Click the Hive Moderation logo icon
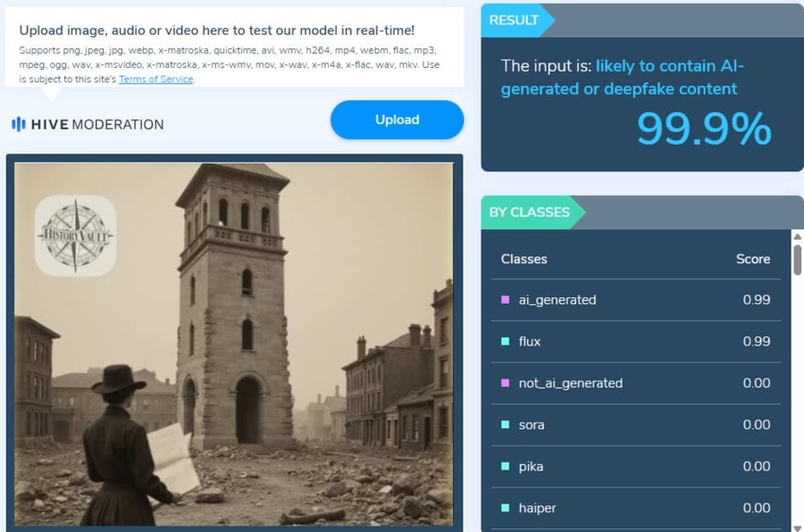The height and width of the screenshot is (532, 804). pos(19,124)
